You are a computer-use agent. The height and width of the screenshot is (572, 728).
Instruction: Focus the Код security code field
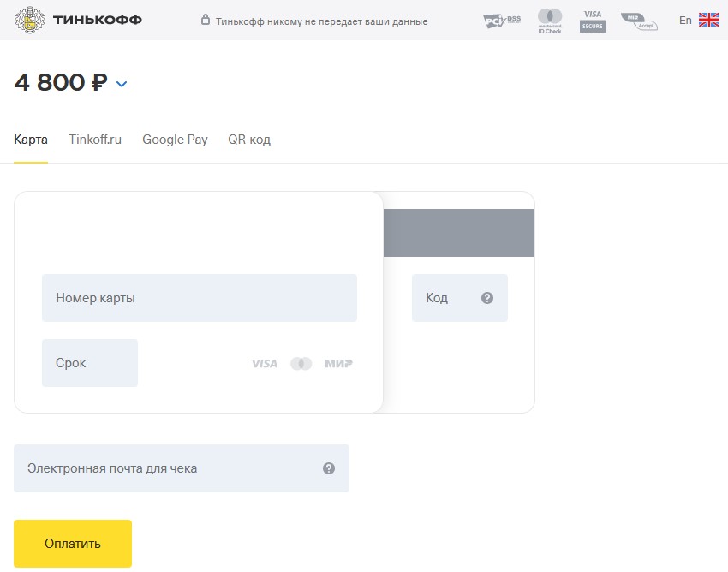[460, 298]
